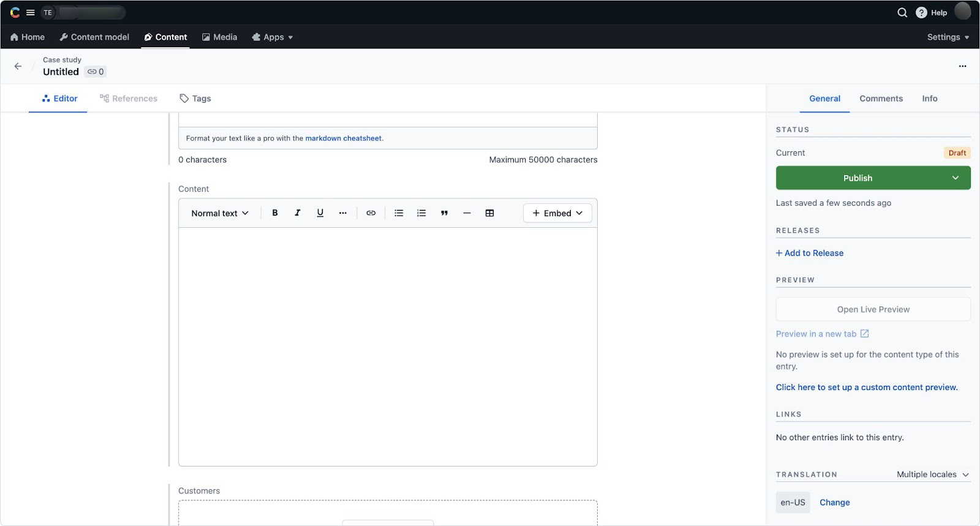Insert a hyperlink in Content
The image size is (980, 526).
coord(371,213)
